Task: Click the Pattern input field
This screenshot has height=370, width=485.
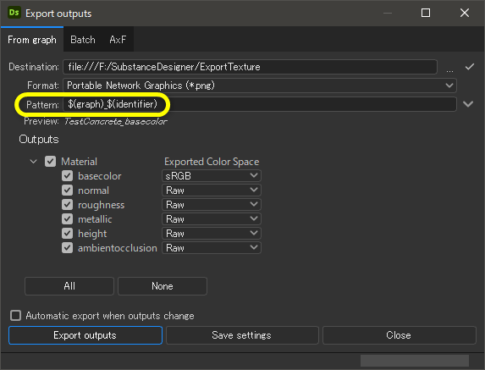Action: click(x=260, y=104)
